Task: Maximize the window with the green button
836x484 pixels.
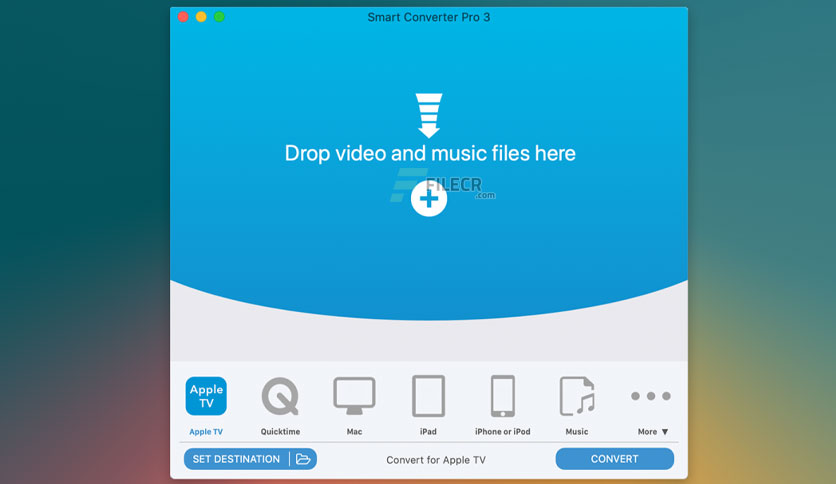Action: pyautogui.click(x=219, y=17)
